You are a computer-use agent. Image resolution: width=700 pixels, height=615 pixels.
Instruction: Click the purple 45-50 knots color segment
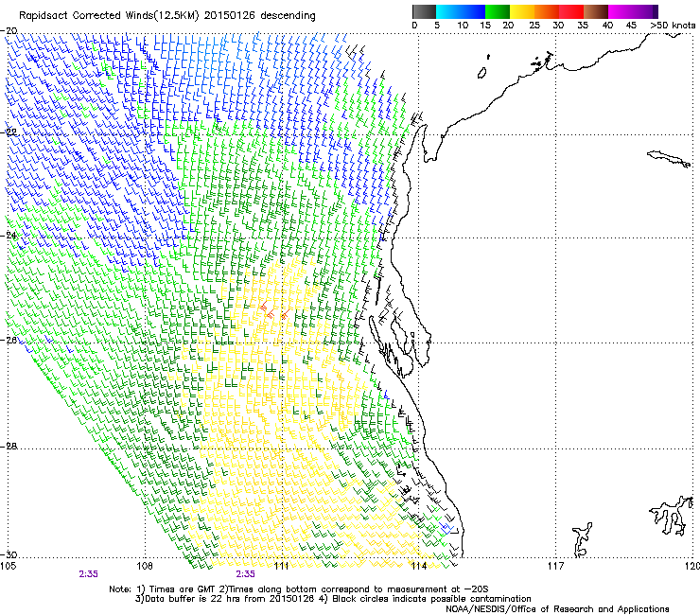tap(645, 12)
